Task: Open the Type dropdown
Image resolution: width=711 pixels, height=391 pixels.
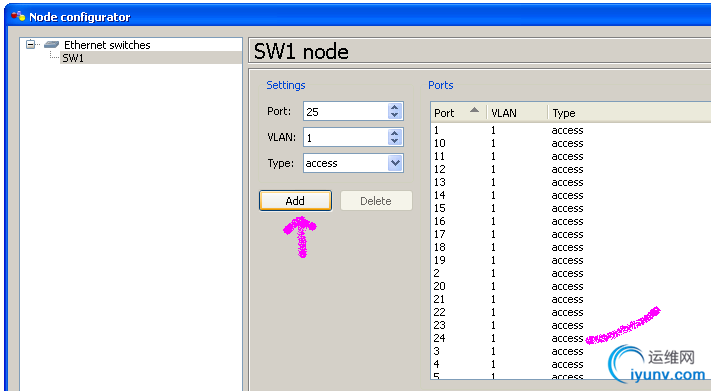Action: tap(395, 163)
